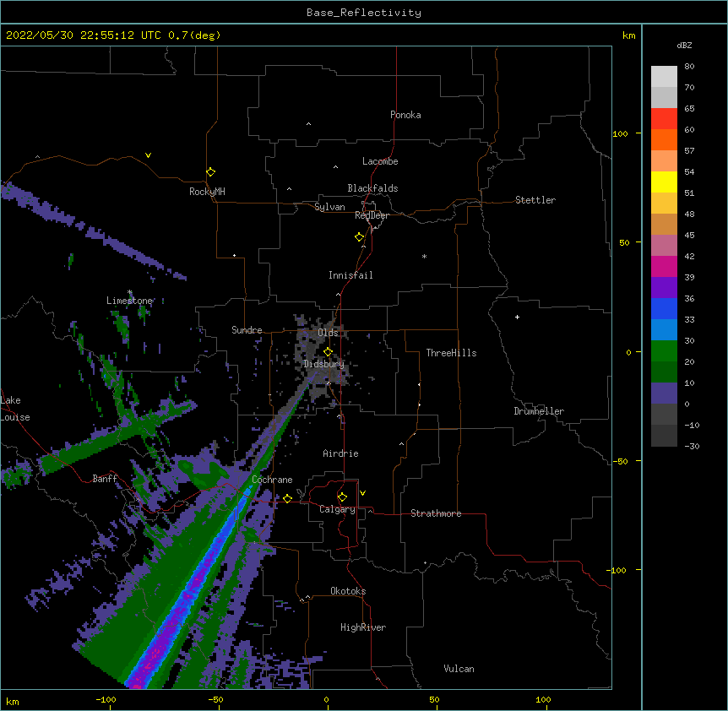Select the bright green 20-30 dBZ legend swatch
Screen dimensions: 728x711
coord(664,351)
